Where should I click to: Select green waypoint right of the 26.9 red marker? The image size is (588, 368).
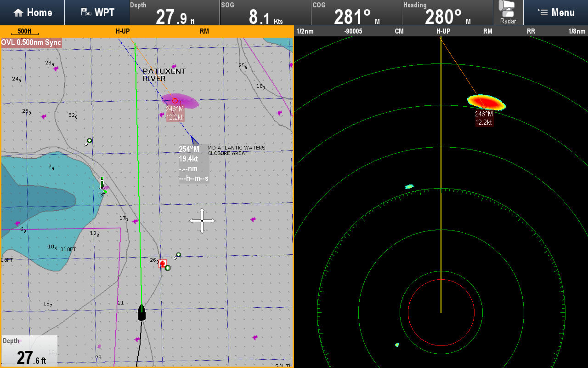(179, 255)
